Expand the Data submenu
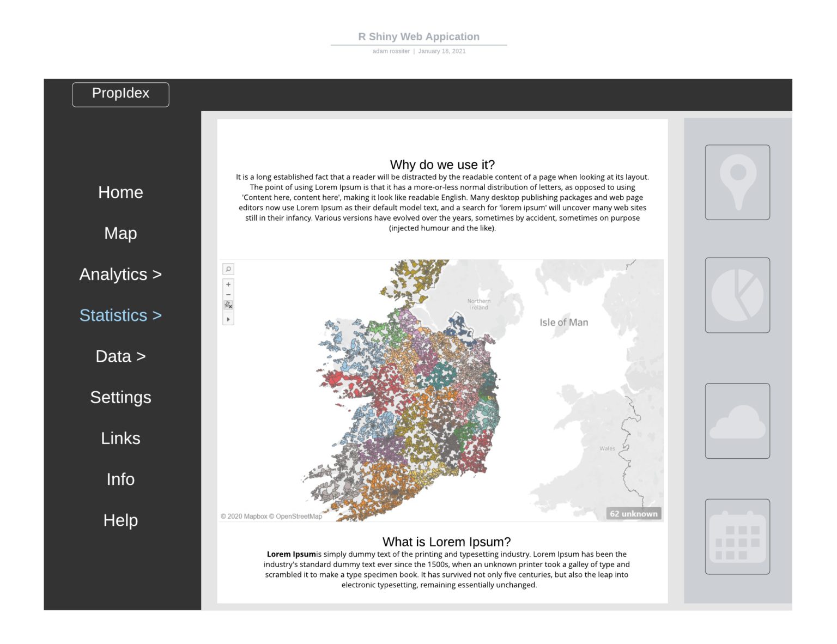 coord(120,356)
